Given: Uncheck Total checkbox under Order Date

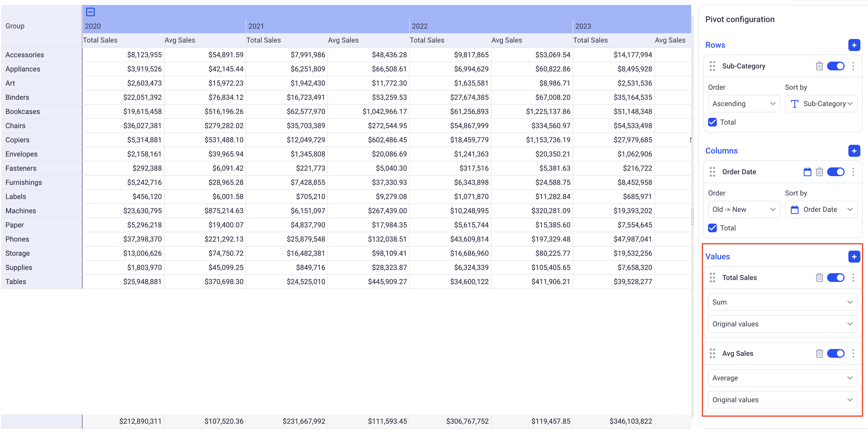Looking at the screenshot, I should coord(712,228).
